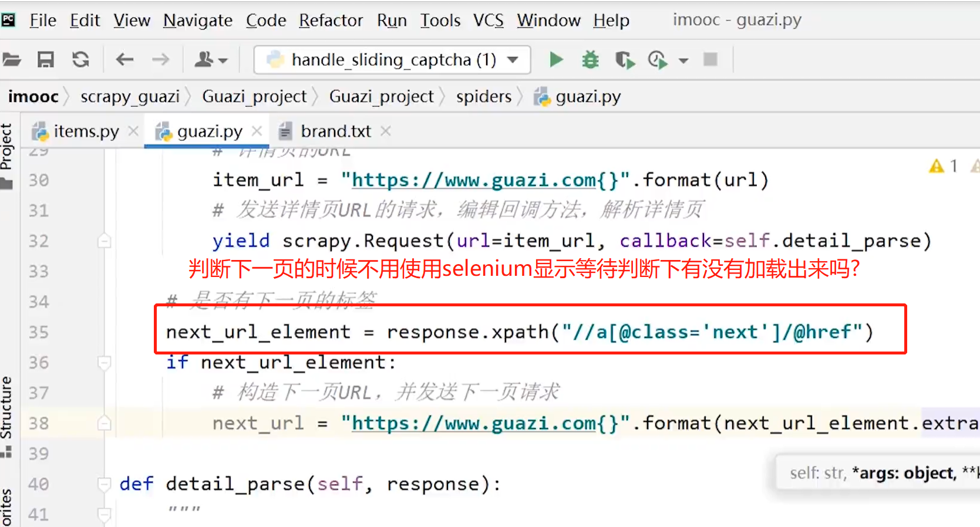This screenshot has height=527, width=980.
Task: Click the guazi.com URL on line 38
Action: (474, 423)
